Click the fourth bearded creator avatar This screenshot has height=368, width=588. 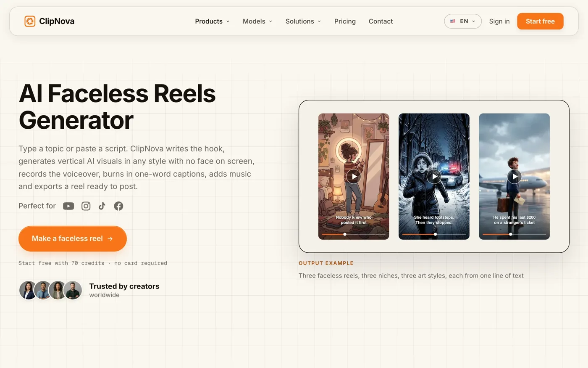[x=73, y=290]
